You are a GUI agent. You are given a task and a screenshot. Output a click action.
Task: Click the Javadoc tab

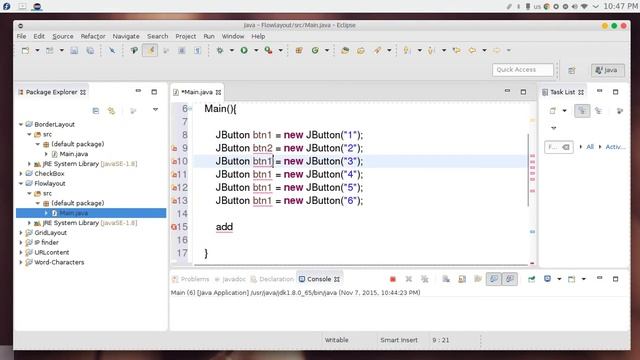click(230, 279)
